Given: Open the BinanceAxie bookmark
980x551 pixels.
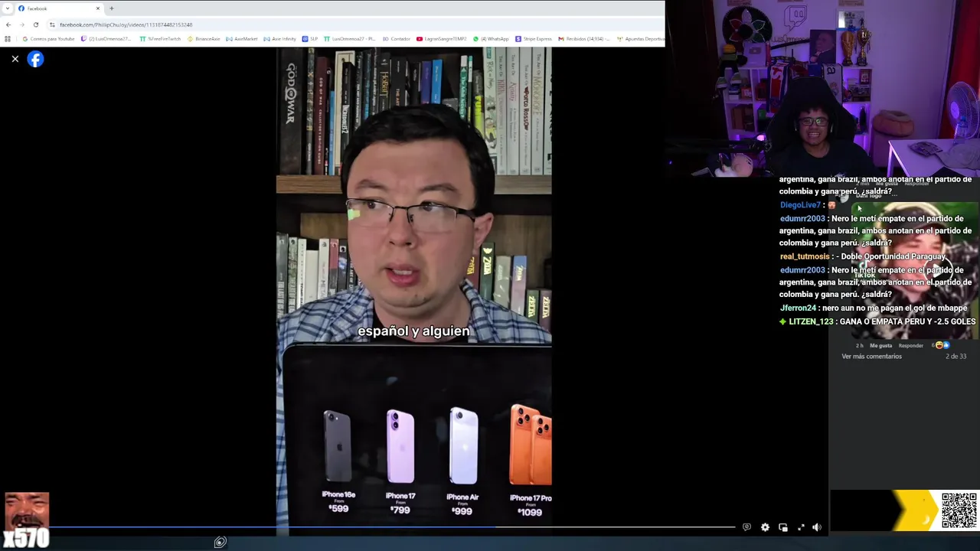Looking at the screenshot, I should click(204, 39).
